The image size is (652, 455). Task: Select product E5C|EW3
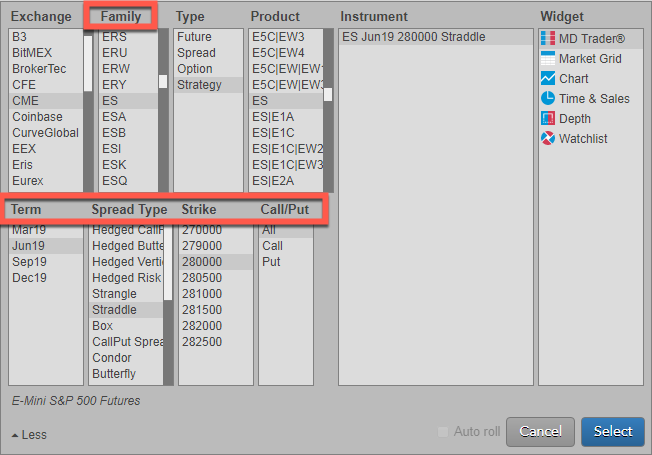point(286,37)
